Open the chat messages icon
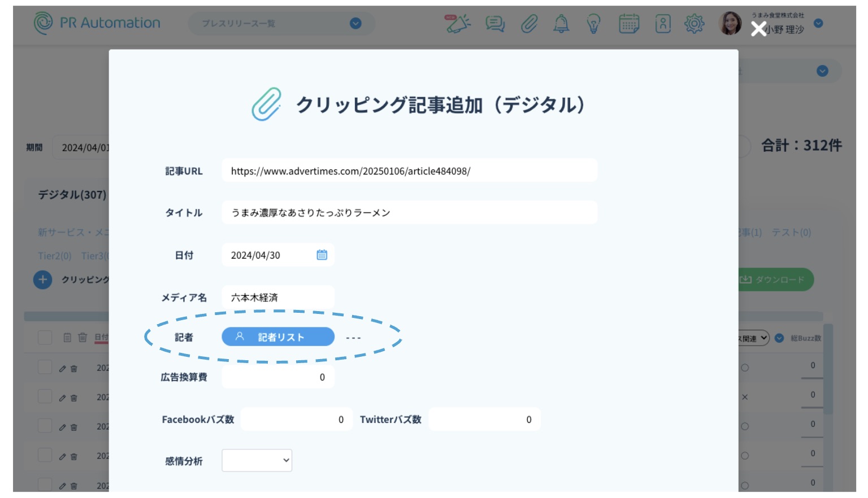Image resolution: width=868 pixels, height=498 pixels. pos(495,23)
